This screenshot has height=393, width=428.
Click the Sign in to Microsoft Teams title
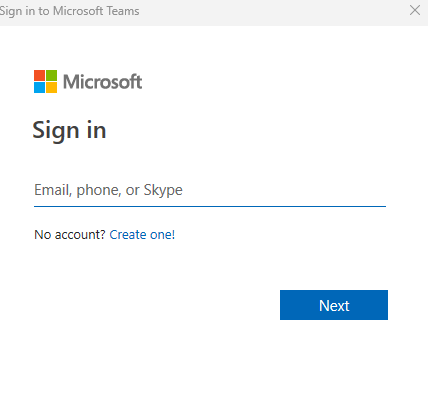pyautogui.click(x=69, y=11)
